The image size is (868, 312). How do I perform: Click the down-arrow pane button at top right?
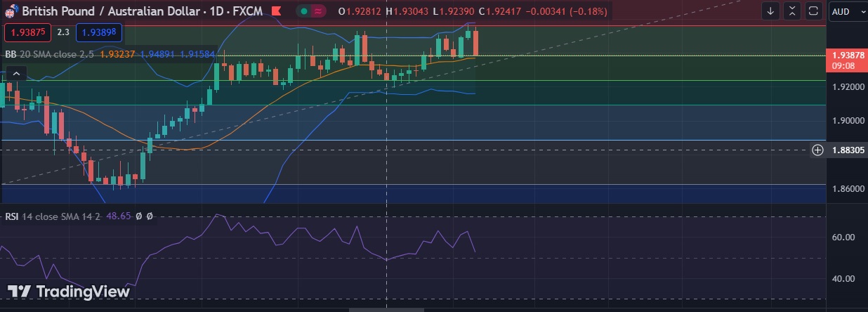(771, 11)
